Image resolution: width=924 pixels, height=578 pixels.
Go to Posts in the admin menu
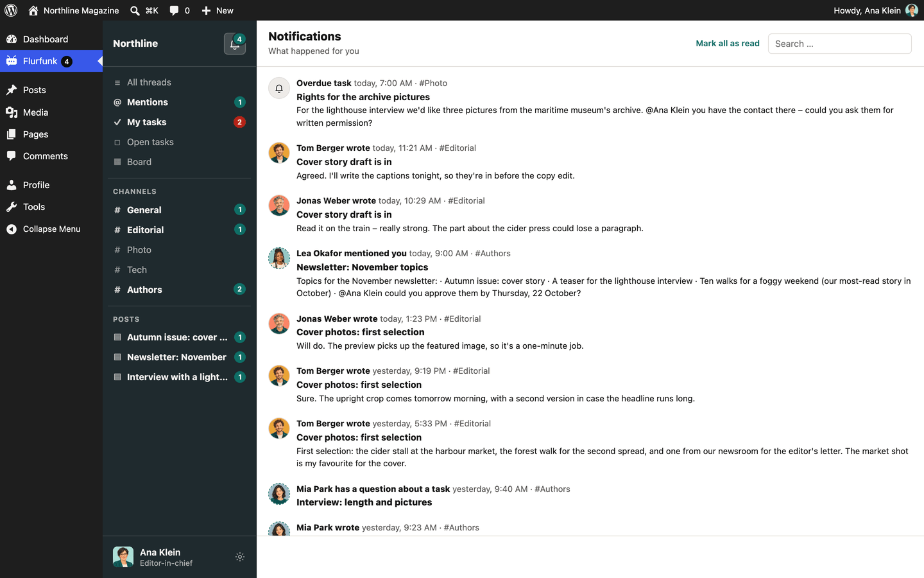pyautogui.click(x=51, y=90)
